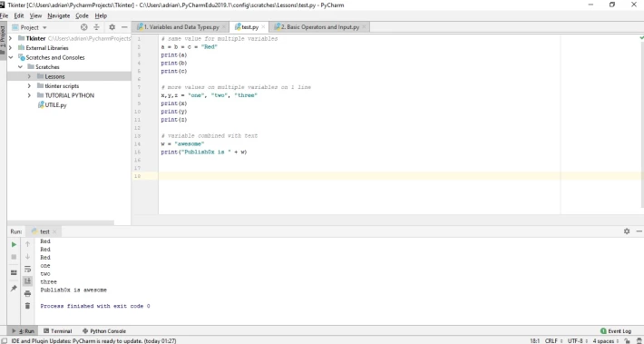644x344 pixels.
Task: Click the down arrow in Run console
Action: click(27, 257)
